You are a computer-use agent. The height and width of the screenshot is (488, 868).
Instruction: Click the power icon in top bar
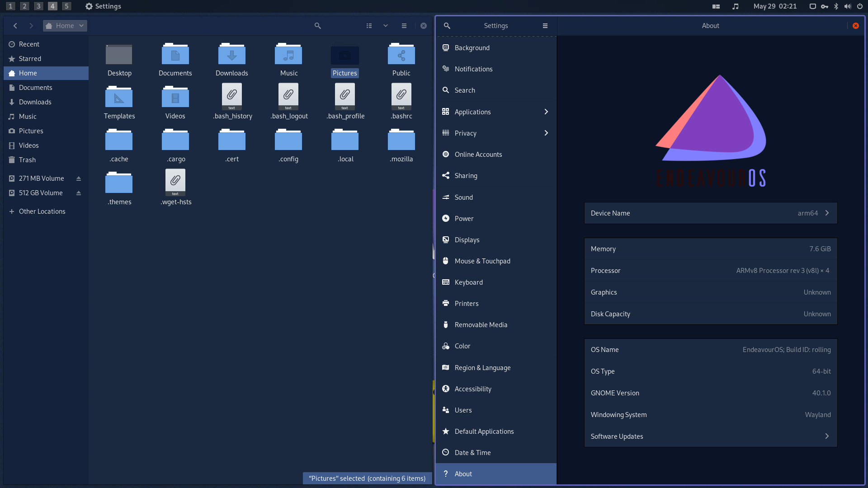(x=860, y=6)
